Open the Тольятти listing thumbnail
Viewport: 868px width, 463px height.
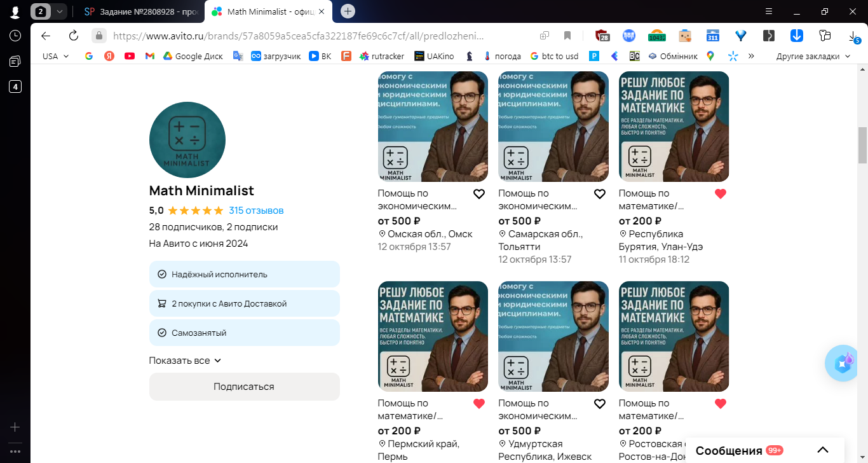553,127
